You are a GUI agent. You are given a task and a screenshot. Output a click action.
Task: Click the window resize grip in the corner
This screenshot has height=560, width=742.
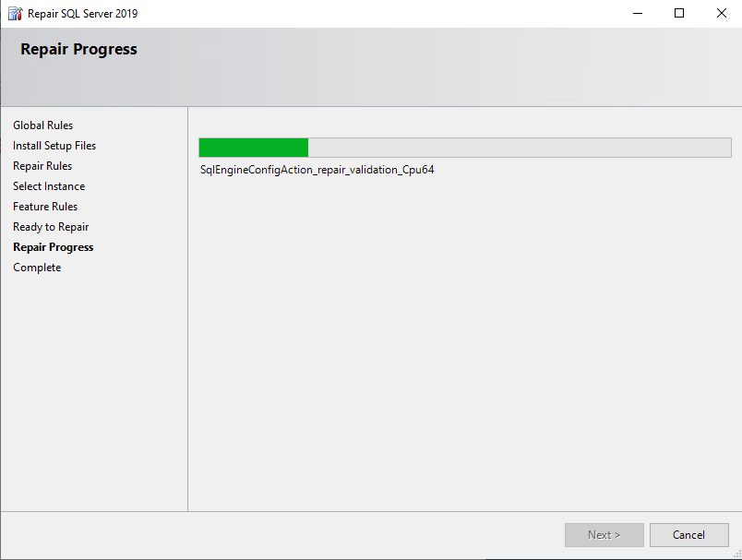click(x=737, y=554)
